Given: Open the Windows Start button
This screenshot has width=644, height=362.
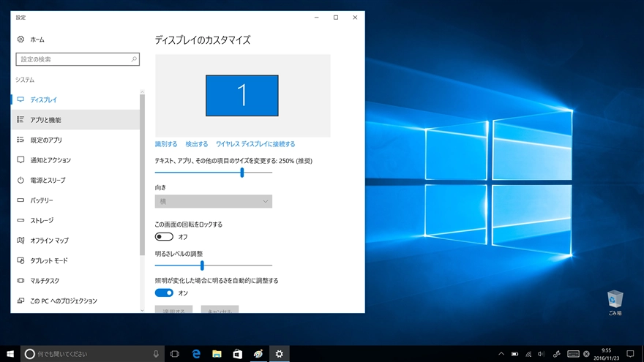Looking at the screenshot, I should (10, 354).
